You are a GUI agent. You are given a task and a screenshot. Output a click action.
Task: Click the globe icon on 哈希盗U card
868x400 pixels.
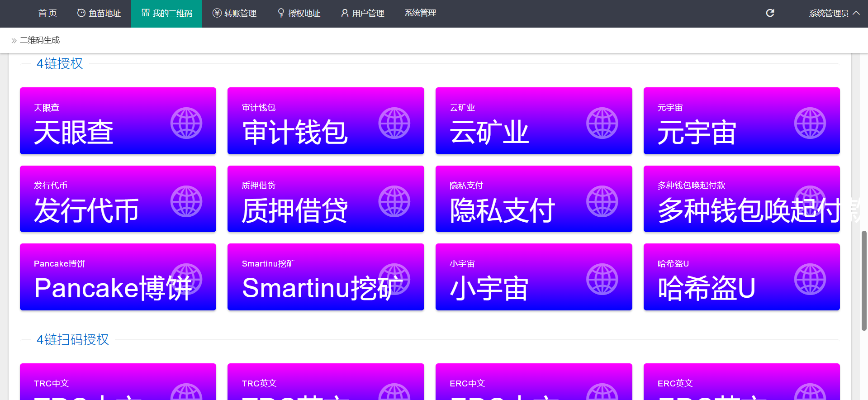click(x=810, y=279)
